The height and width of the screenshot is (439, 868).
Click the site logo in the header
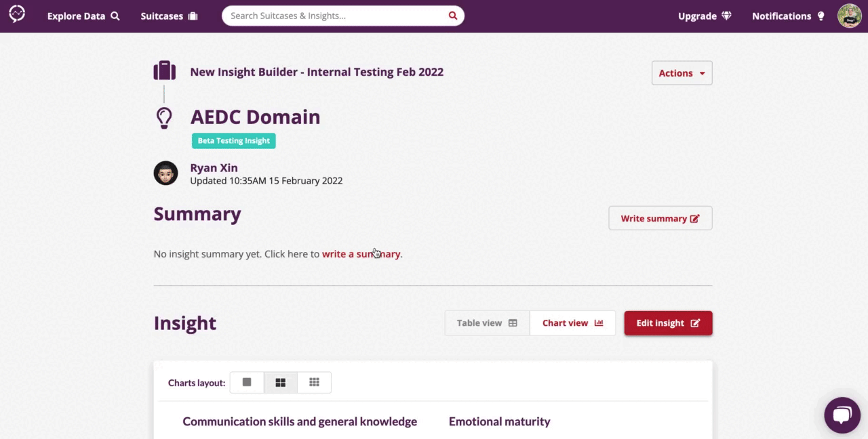pyautogui.click(x=17, y=14)
